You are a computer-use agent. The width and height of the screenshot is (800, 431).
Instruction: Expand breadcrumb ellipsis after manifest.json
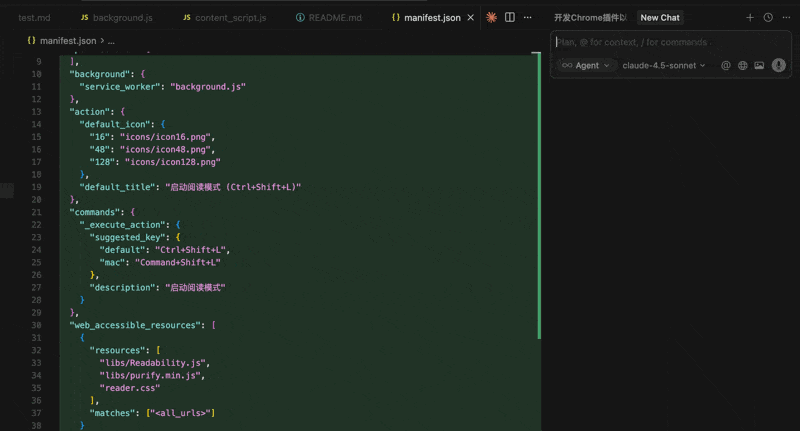(x=111, y=41)
